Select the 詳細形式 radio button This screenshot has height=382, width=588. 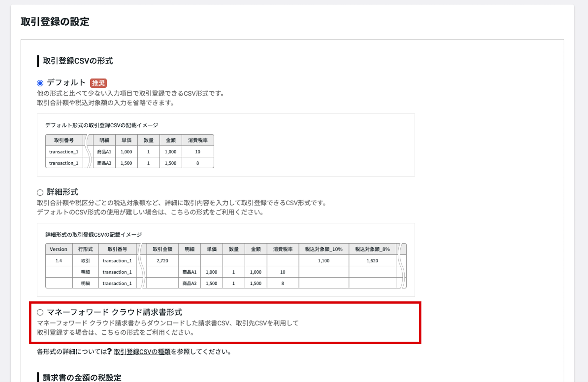(40, 192)
